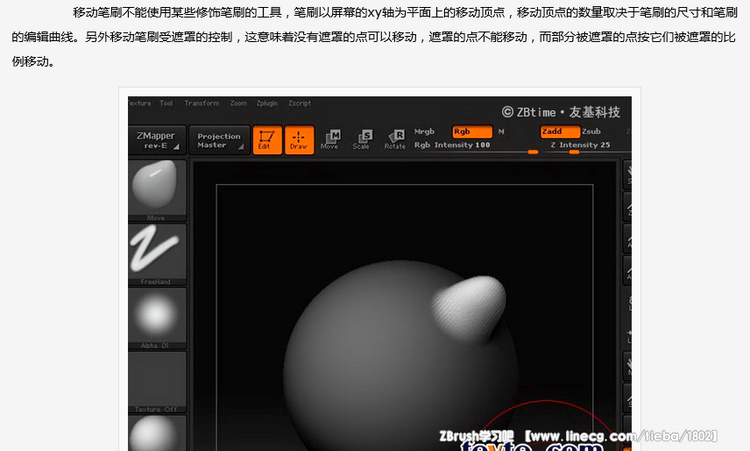Open the Zscript menu
This screenshot has width=750, height=451.
point(300,103)
